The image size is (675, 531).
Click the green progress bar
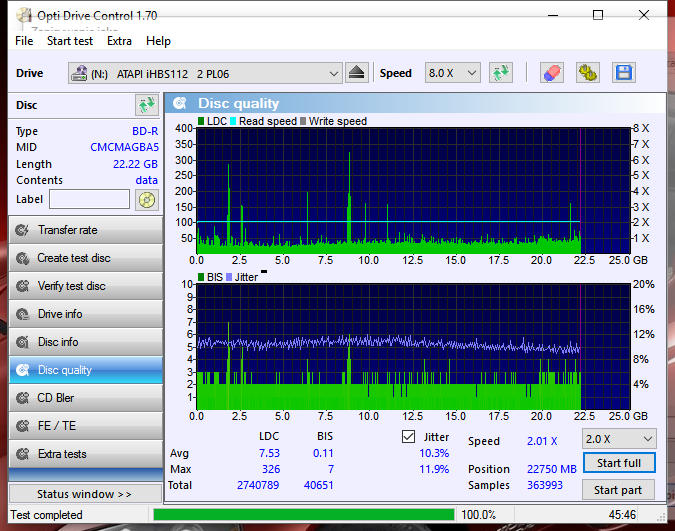(303, 515)
